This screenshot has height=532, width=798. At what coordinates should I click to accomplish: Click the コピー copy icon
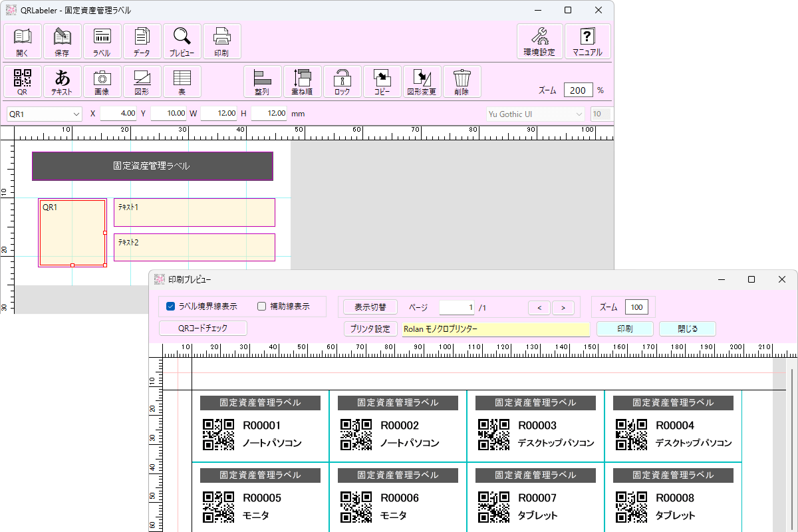[x=382, y=82]
